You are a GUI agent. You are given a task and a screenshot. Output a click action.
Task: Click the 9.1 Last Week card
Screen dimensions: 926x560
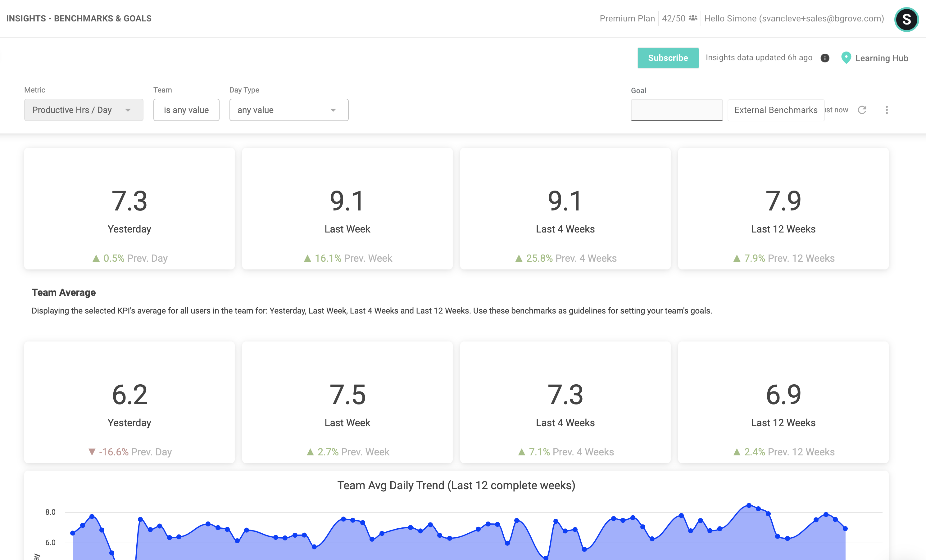click(347, 209)
